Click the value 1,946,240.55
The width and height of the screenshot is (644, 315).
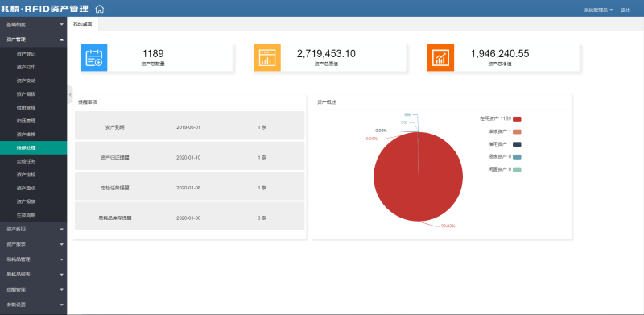(500, 54)
